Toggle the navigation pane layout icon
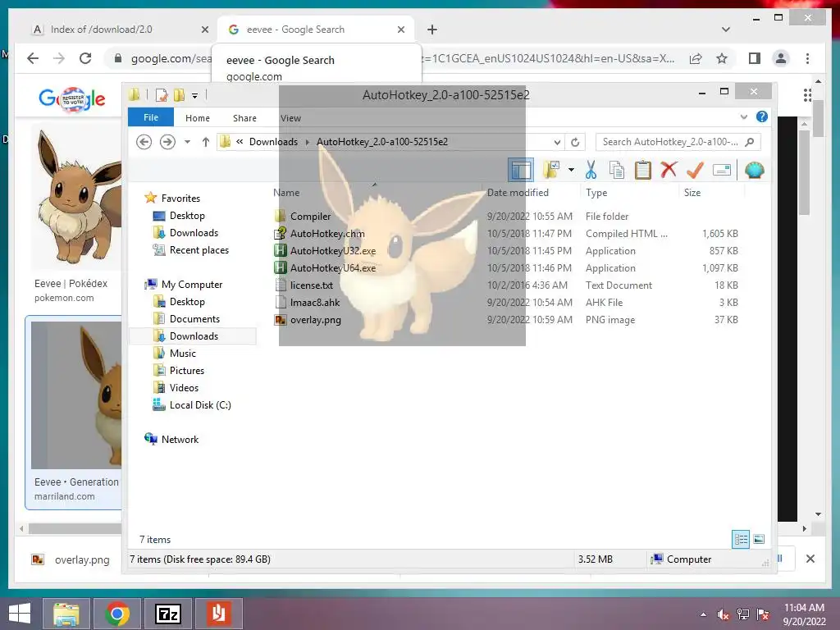This screenshot has width=840, height=630. pyautogui.click(x=520, y=171)
